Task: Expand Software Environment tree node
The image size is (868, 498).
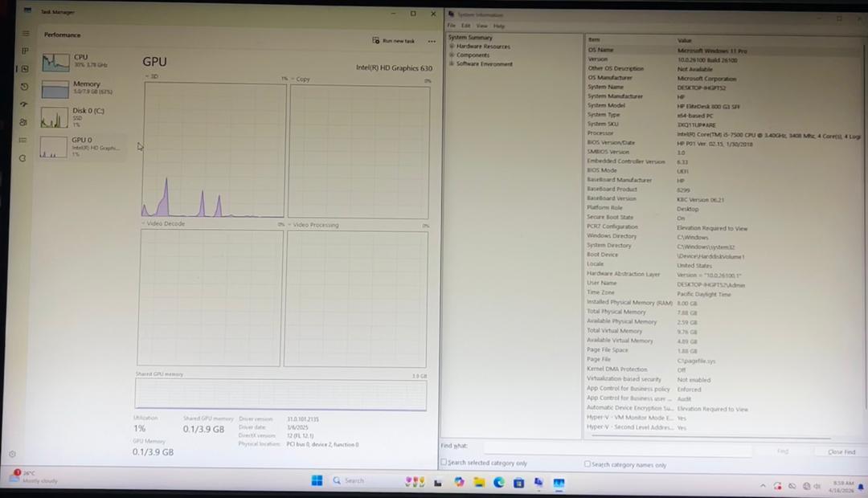Action: (x=452, y=64)
